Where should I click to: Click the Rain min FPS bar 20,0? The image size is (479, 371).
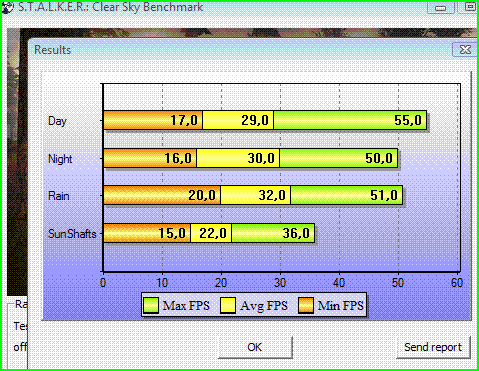[162, 195]
